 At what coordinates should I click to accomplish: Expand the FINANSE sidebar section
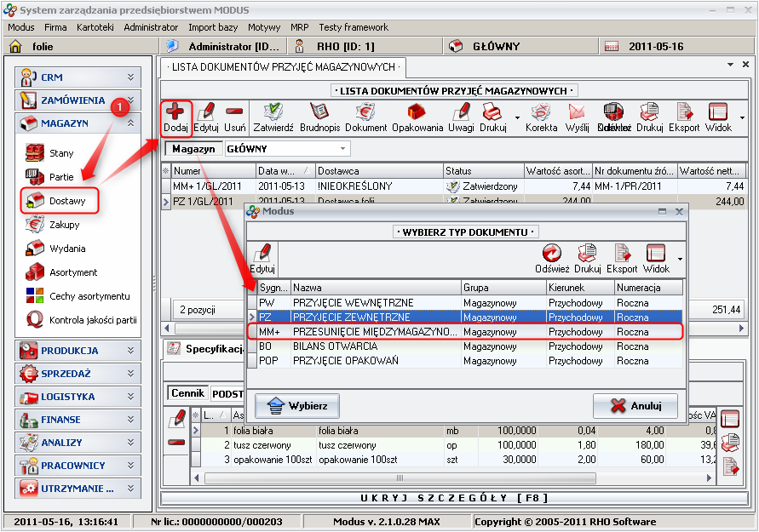coord(78,420)
